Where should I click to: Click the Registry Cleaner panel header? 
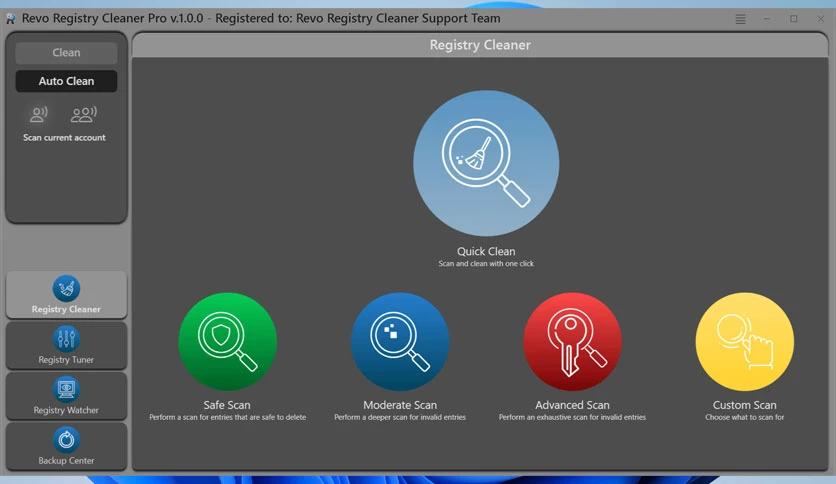(480, 45)
